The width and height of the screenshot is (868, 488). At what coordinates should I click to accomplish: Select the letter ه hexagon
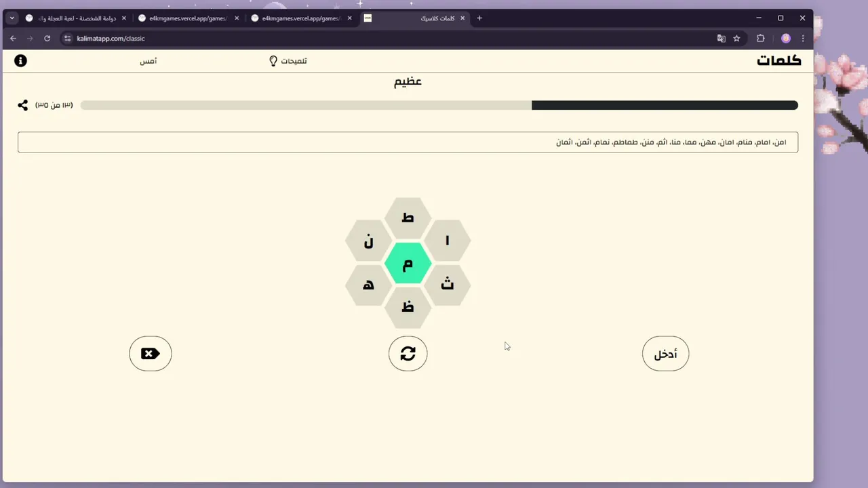click(x=369, y=285)
